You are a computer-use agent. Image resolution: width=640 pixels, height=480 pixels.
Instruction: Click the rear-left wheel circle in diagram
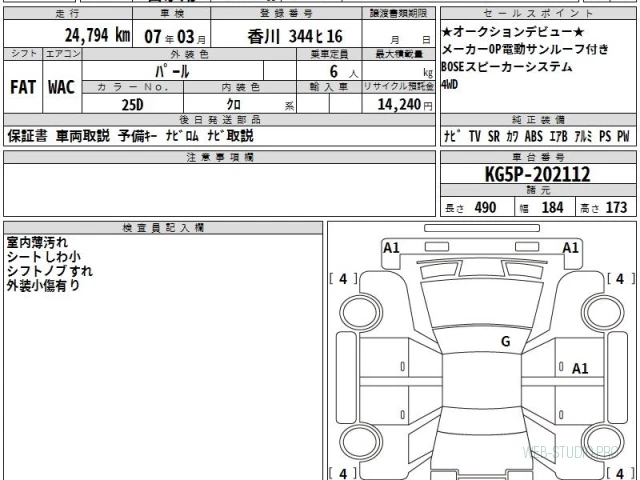[361, 442]
